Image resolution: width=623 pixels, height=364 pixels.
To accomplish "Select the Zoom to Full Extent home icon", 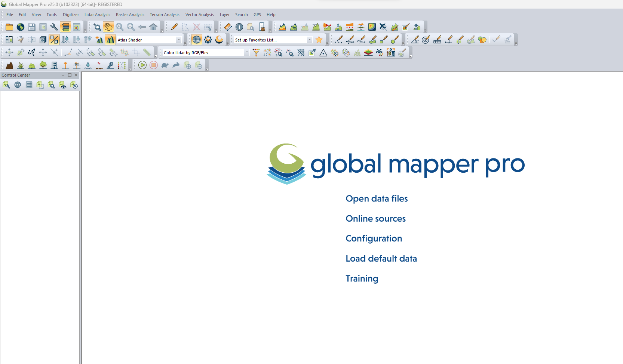I will 153,27.
